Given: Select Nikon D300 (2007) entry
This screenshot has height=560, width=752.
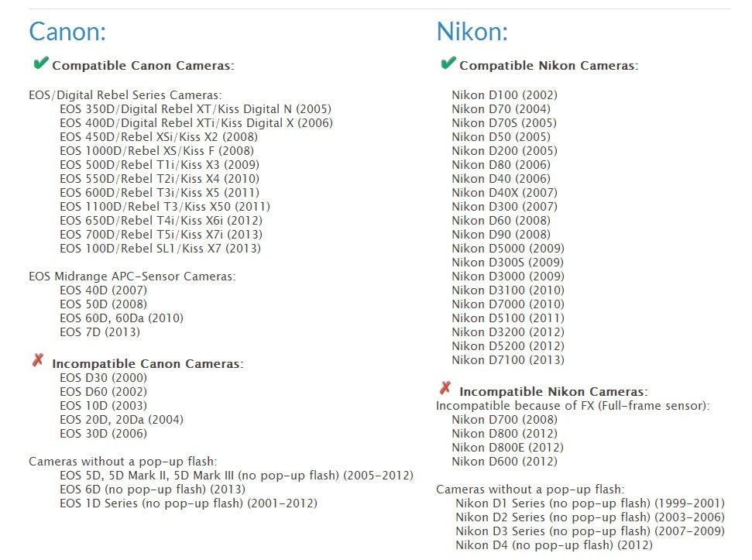Looking at the screenshot, I should 504,206.
